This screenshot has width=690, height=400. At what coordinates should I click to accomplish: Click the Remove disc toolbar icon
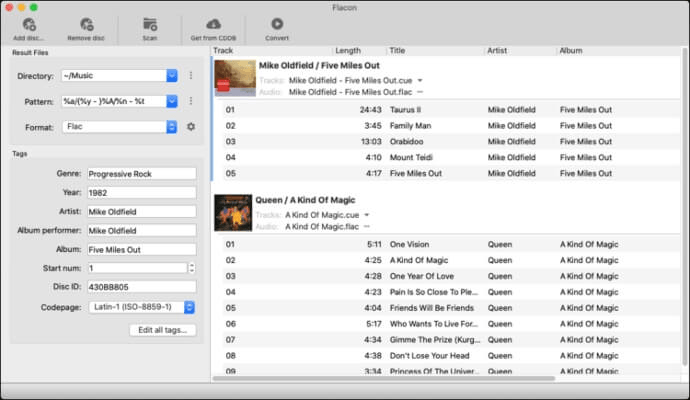click(86, 25)
